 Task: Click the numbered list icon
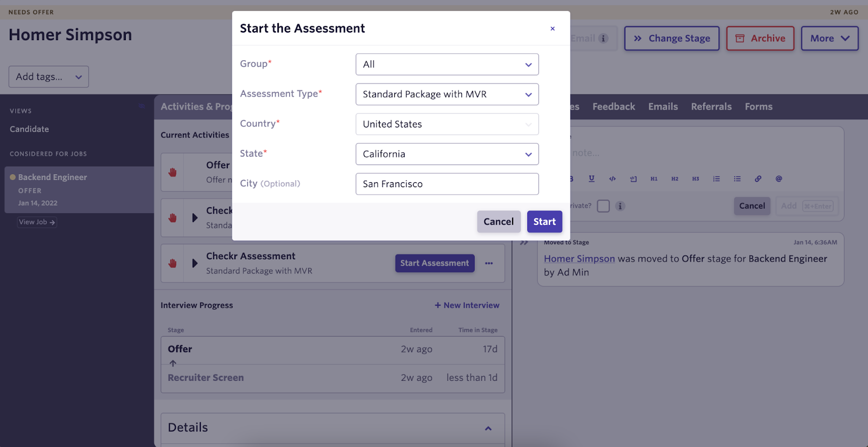pyautogui.click(x=716, y=178)
